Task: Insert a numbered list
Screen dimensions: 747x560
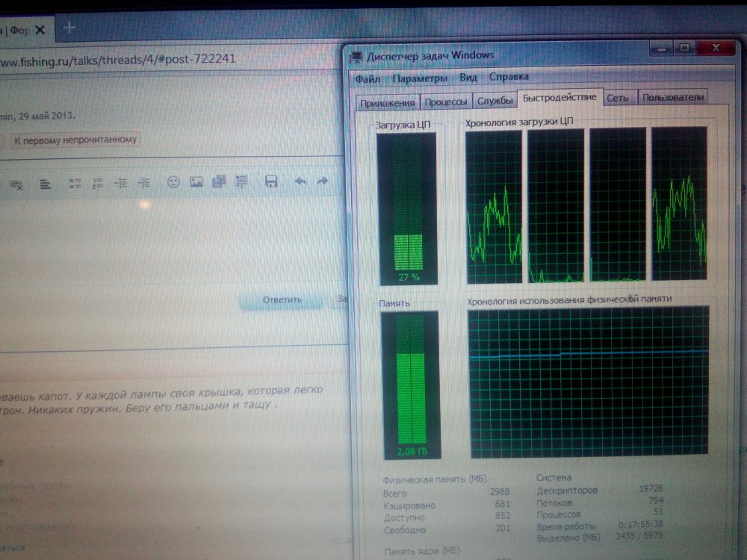Action: [x=97, y=183]
